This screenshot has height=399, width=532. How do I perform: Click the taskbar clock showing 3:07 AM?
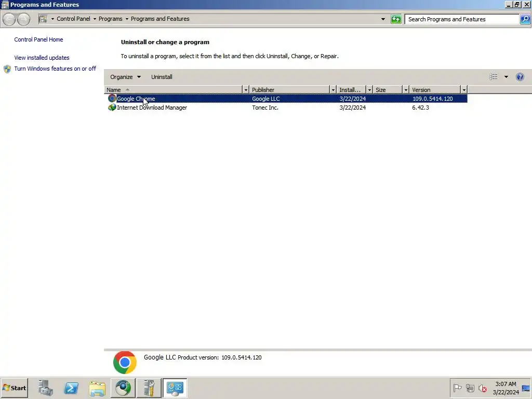[506, 388]
